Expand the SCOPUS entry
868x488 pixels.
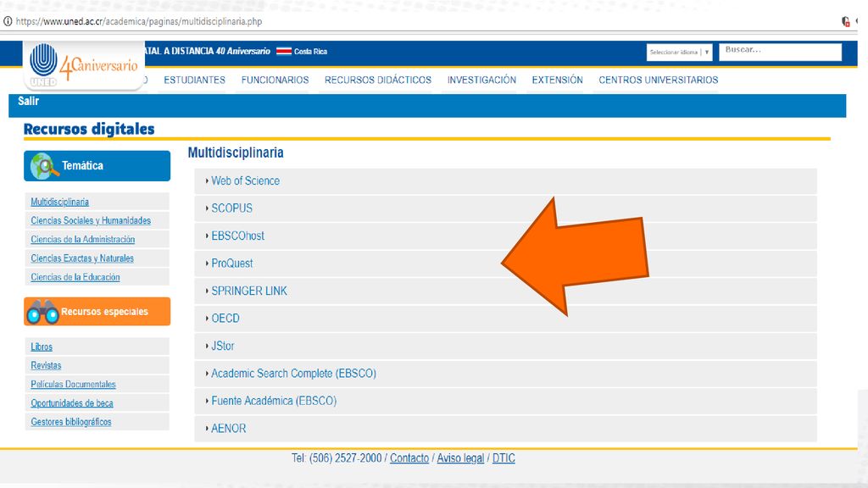tap(505, 208)
